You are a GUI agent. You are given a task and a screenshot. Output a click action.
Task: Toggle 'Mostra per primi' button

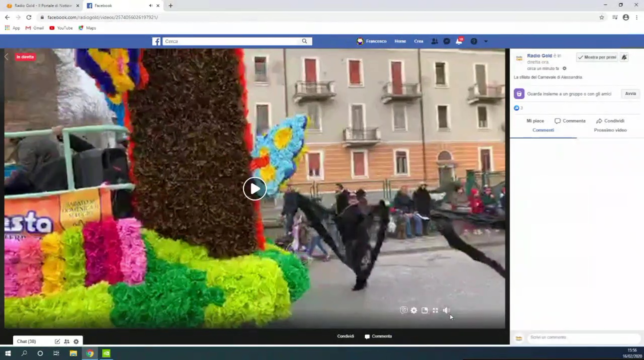(597, 57)
